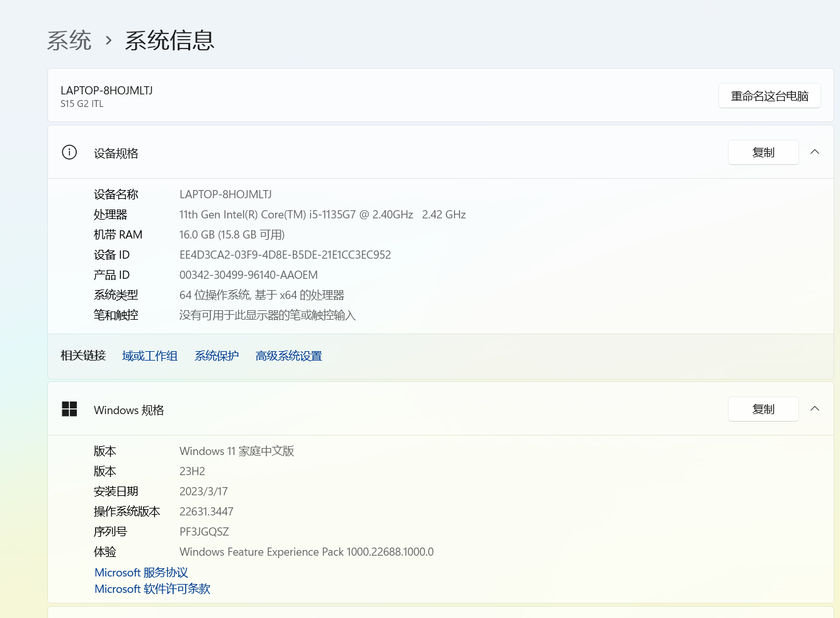This screenshot has height=618, width=840.
Task: Open Microsoft 服务协议 link
Action: click(142, 573)
